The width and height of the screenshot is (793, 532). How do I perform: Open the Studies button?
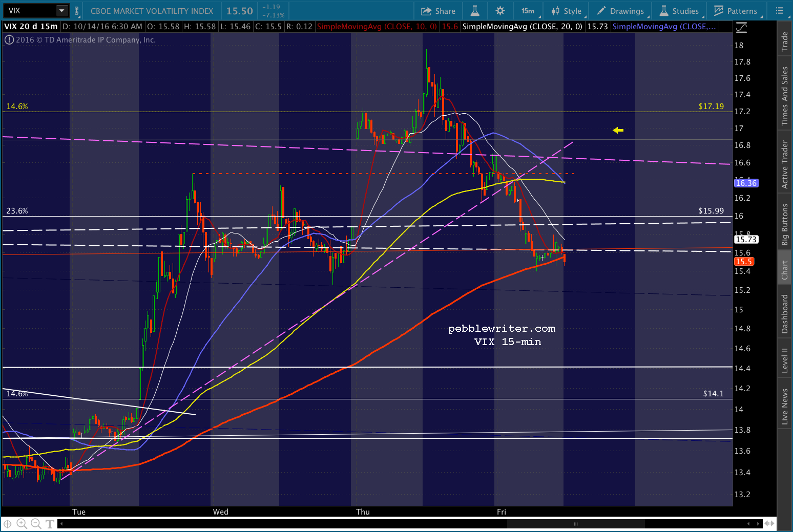[679, 11]
